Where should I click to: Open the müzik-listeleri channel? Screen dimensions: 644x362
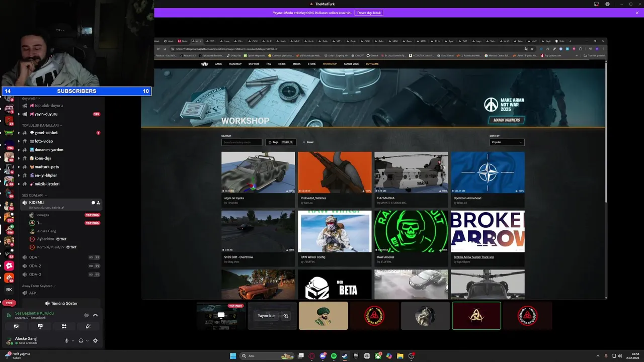tap(60, 184)
